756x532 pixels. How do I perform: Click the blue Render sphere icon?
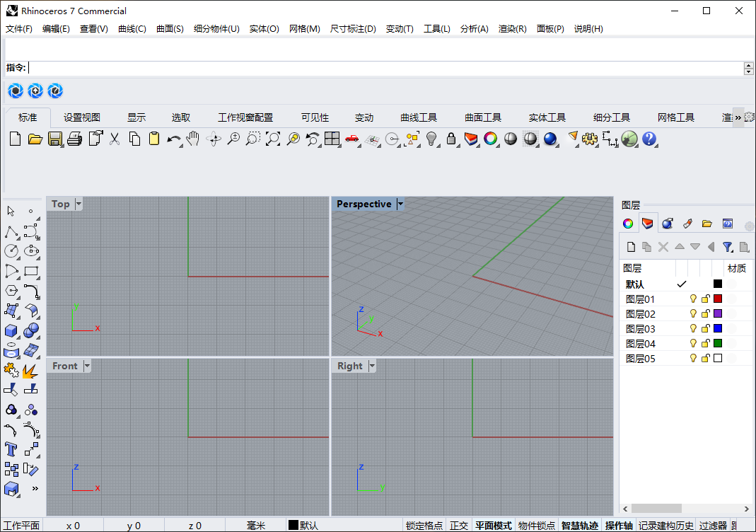point(550,139)
